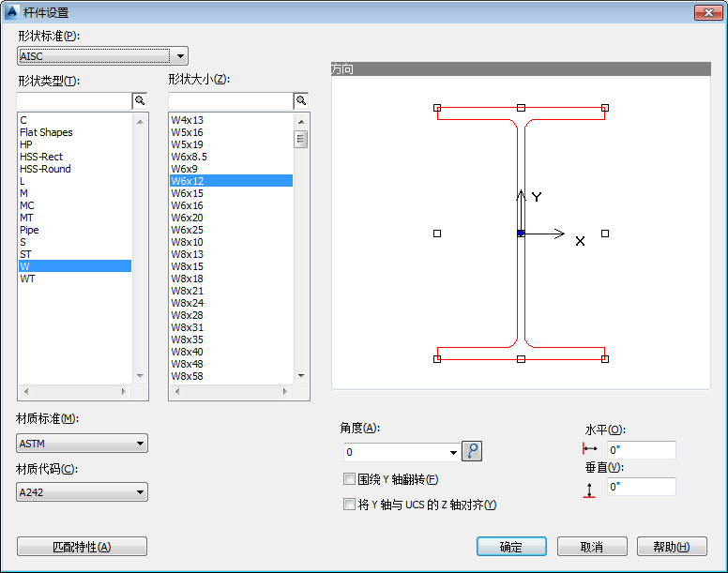Open the angle value dropdown
This screenshot has width=728, height=573.
(453, 452)
